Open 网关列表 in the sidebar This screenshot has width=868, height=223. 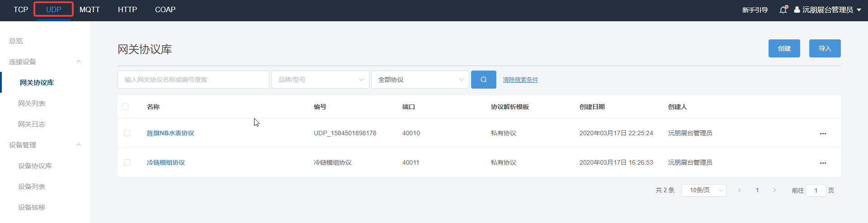pyautogui.click(x=32, y=103)
